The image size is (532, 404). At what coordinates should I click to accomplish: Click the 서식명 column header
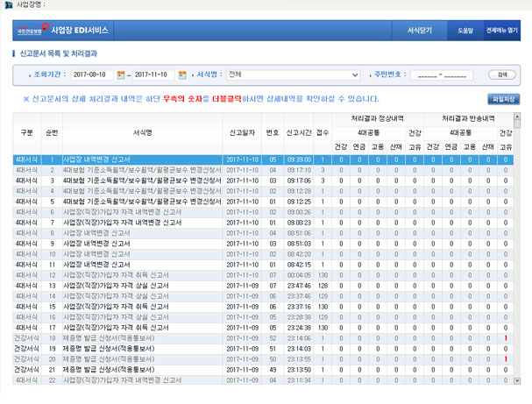click(143, 133)
